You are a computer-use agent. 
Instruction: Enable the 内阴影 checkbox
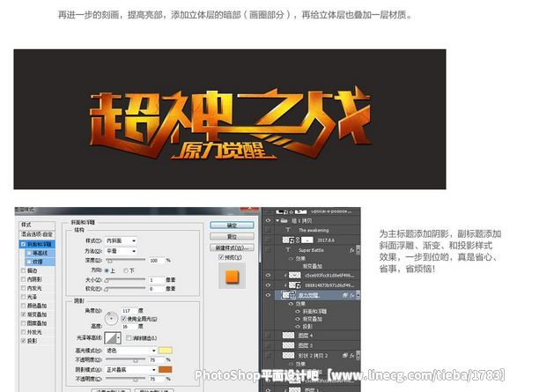pos(23,279)
